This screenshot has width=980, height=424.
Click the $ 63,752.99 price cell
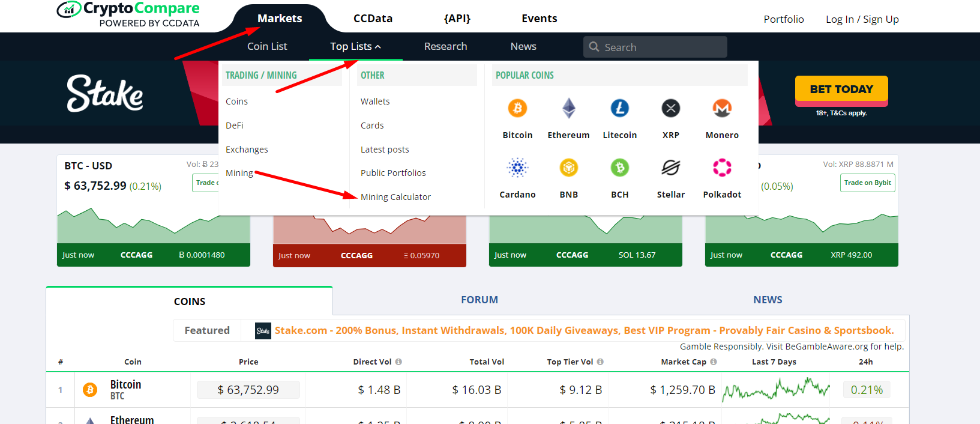tap(248, 390)
